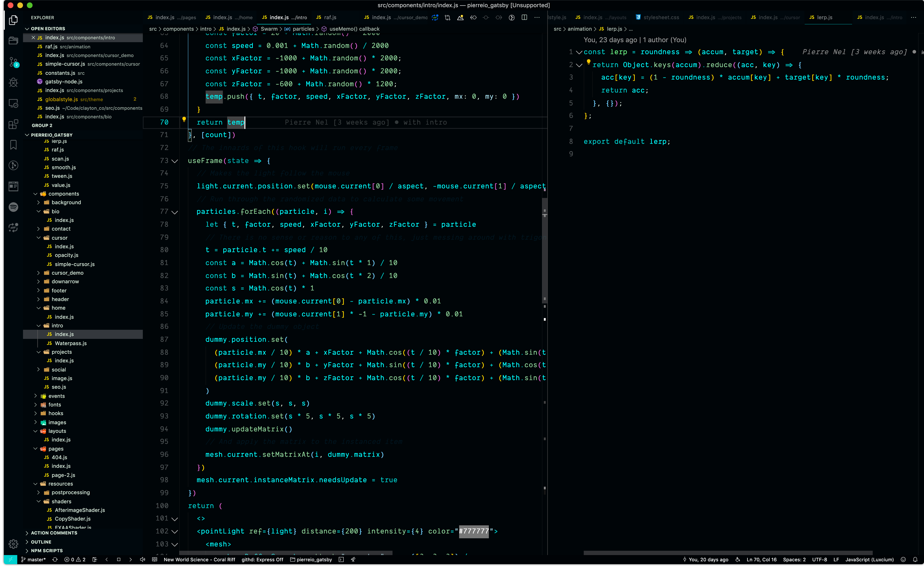The image size is (924, 568).
Task: Toggle githd Express Off in status bar
Action: [262, 559]
